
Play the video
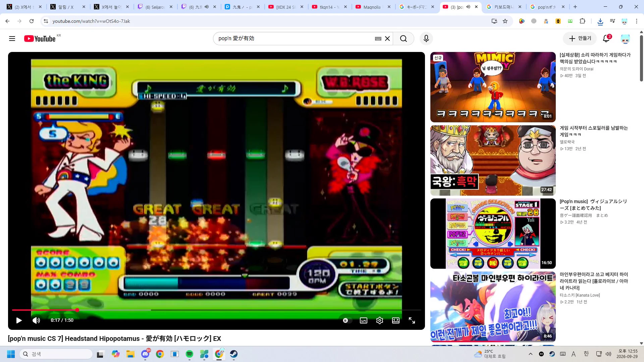click(19, 320)
